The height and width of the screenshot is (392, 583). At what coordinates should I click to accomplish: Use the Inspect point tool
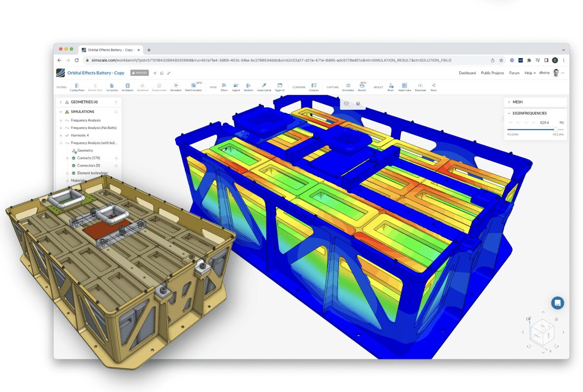pyautogui.click(x=264, y=86)
